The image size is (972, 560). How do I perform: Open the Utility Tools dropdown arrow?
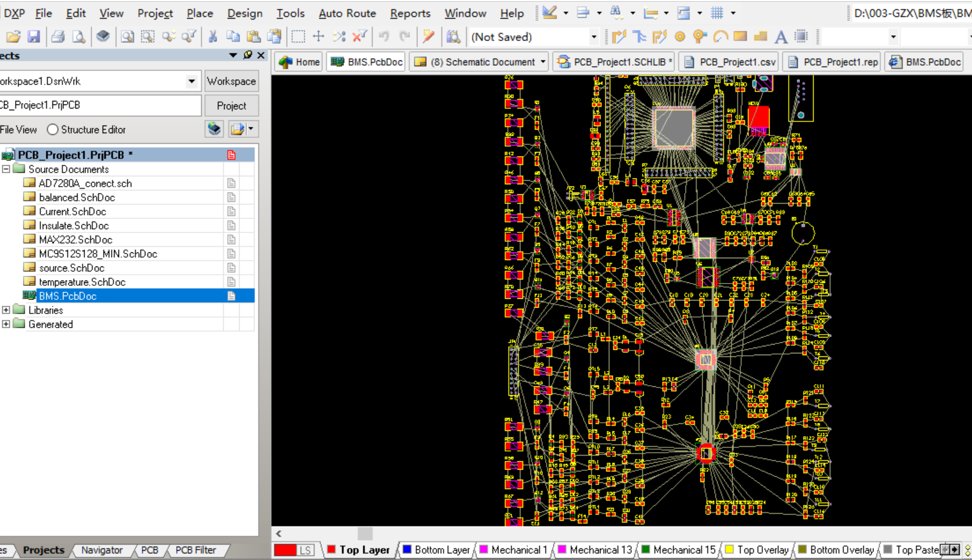pos(566,13)
